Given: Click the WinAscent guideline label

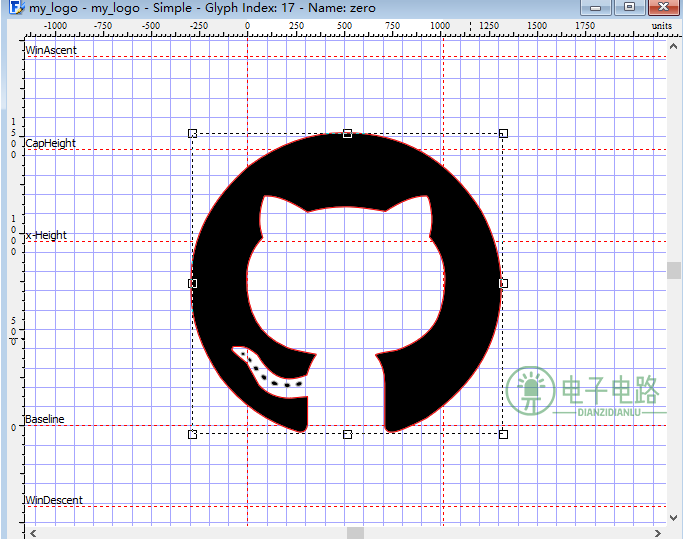Looking at the screenshot, I should [x=51, y=50].
